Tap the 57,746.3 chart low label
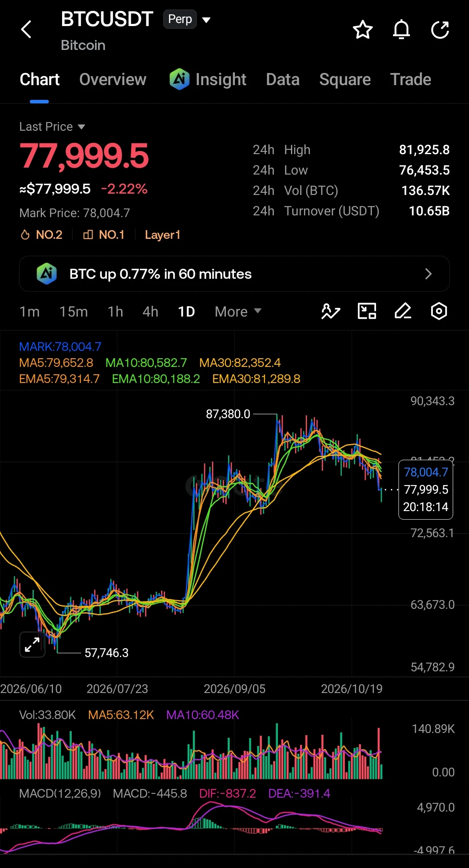 106,653
